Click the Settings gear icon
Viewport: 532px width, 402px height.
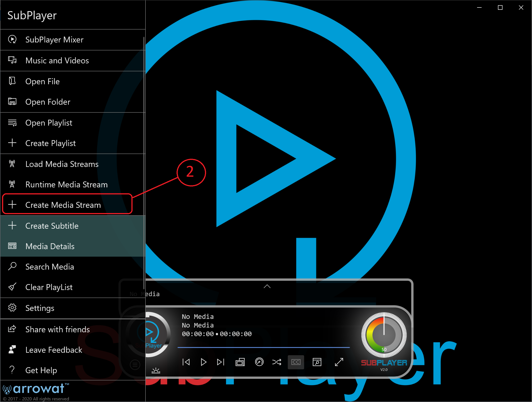12,308
